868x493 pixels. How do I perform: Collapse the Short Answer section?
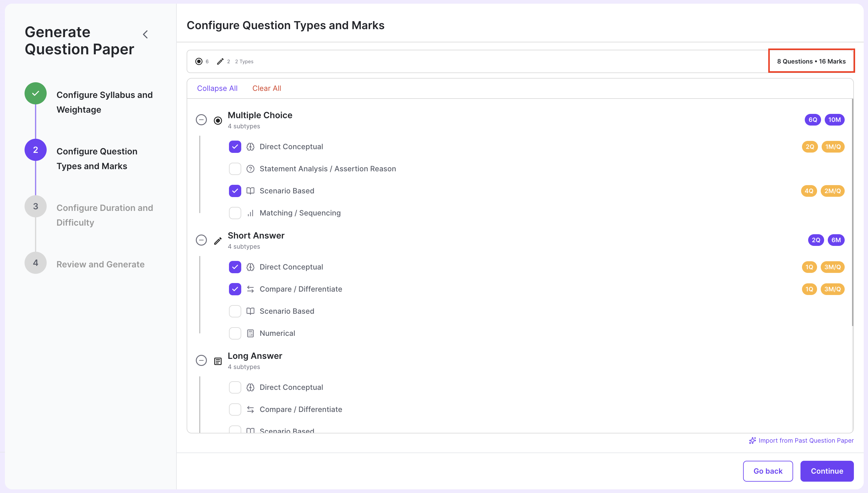coord(201,240)
